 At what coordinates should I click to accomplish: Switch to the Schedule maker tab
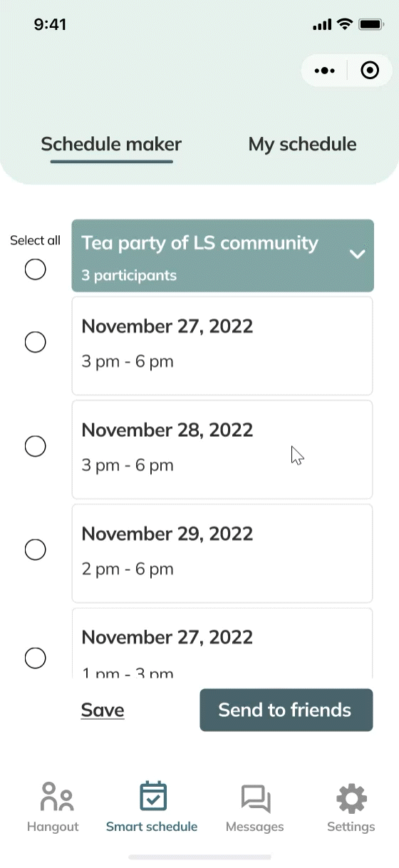[x=111, y=144]
